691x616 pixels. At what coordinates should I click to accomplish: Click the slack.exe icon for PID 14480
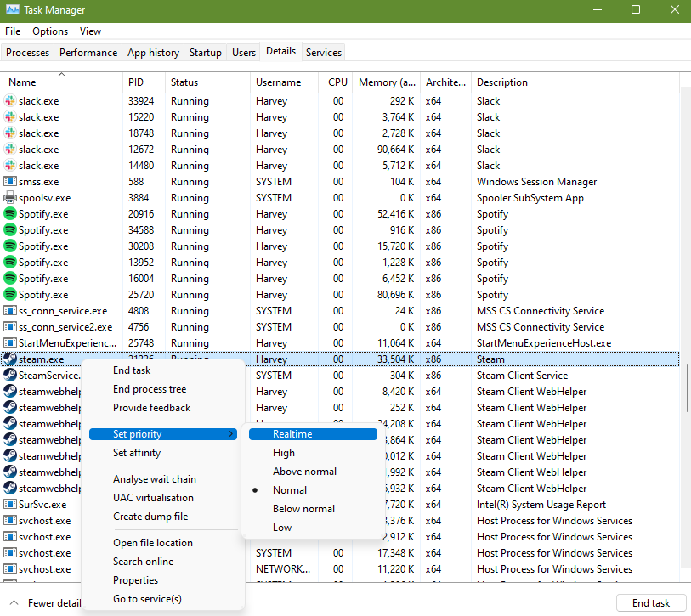click(x=9, y=166)
